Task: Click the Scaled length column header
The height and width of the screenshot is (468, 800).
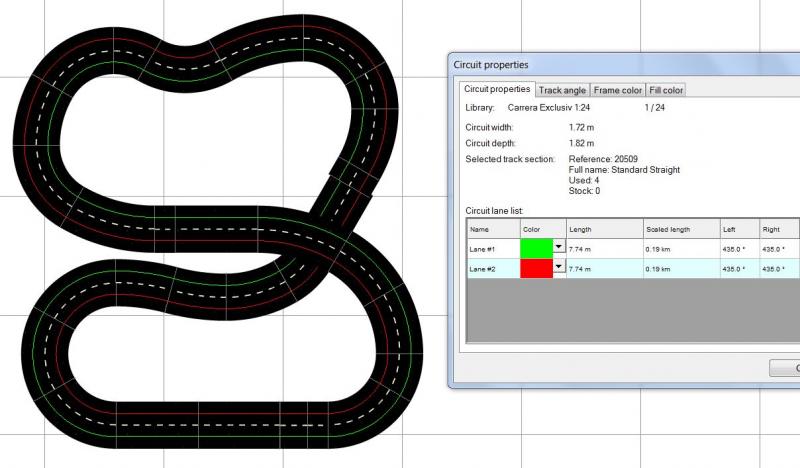Action: [x=680, y=229]
